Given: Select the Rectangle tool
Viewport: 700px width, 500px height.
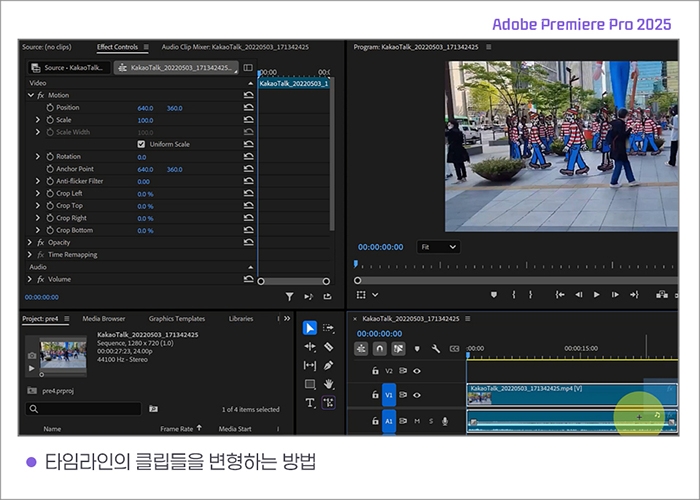Looking at the screenshot, I should [310, 384].
